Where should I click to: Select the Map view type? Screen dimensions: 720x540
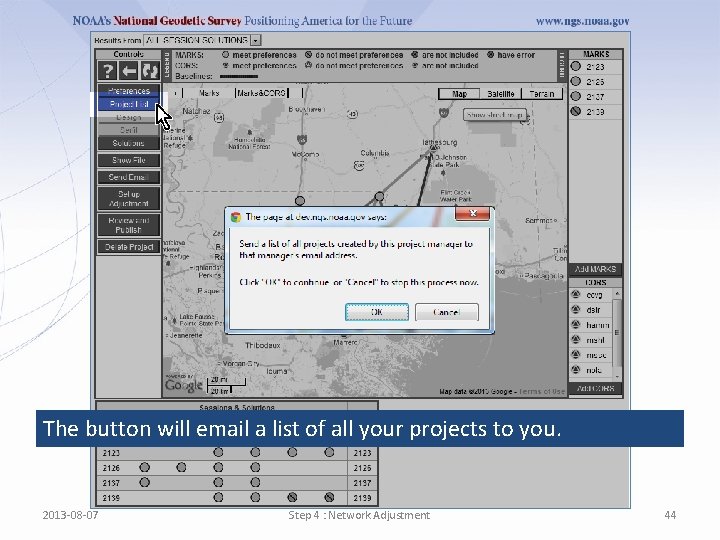459,94
